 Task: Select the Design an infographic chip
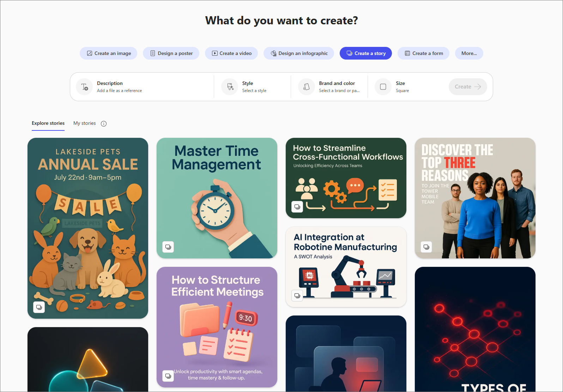tap(299, 53)
